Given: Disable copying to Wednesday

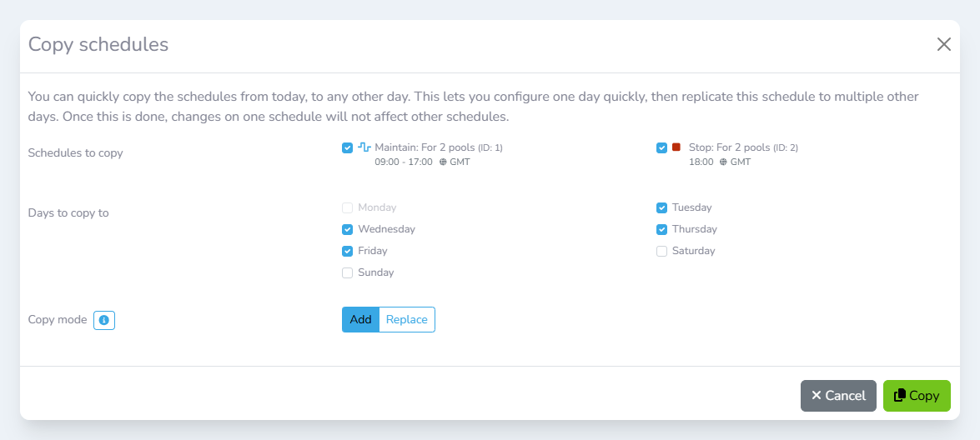Looking at the screenshot, I should pos(348,229).
